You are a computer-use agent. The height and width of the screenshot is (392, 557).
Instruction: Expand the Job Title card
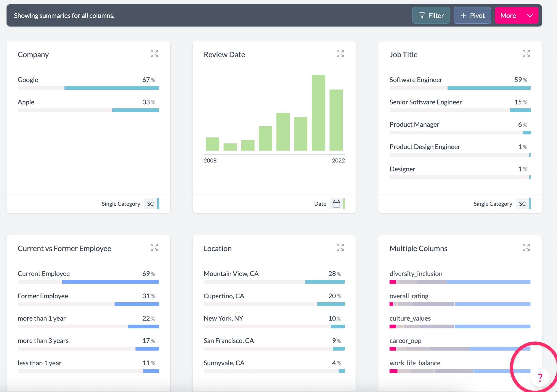[x=526, y=54]
